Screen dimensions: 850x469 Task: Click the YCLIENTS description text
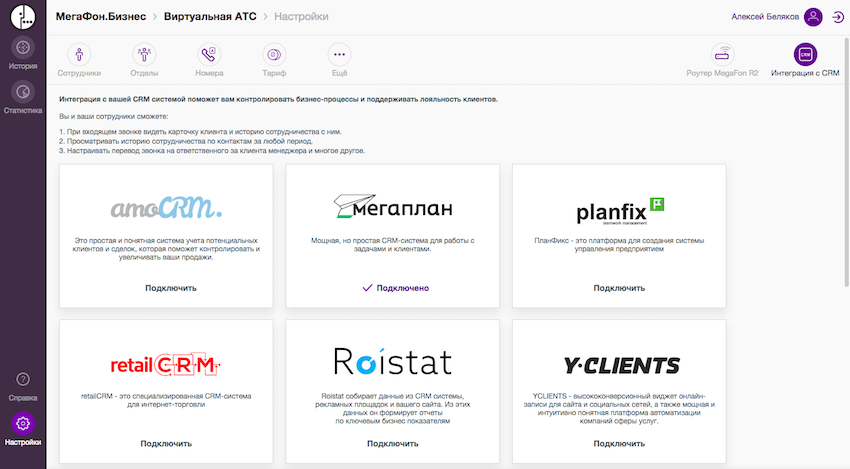click(x=619, y=408)
